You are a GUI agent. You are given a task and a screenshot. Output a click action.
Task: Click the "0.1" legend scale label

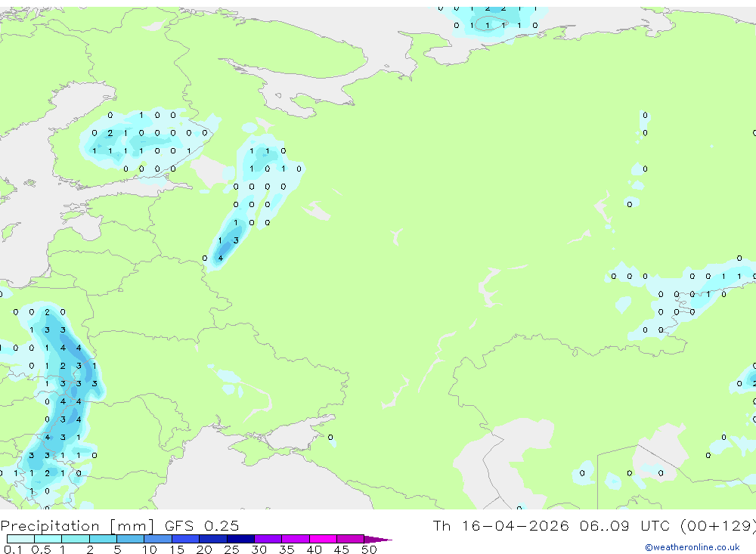tap(13, 549)
